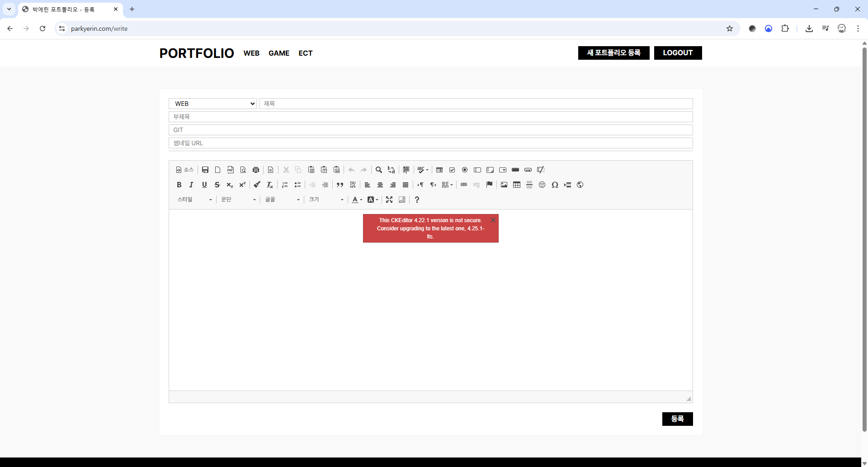Go to the ECT menu section
This screenshot has height=467, width=868.
point(306,53)
